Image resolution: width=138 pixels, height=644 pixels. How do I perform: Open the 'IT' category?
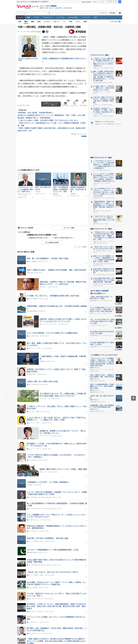(64, 22)
